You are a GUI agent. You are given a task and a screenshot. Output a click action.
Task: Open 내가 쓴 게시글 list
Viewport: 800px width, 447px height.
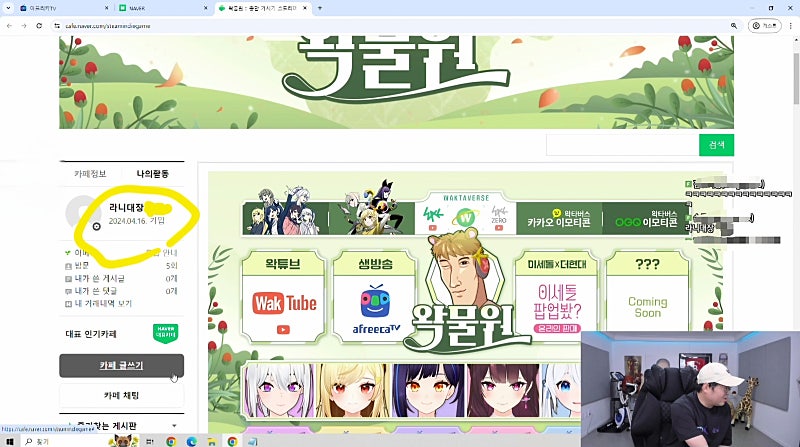click(x=121, y=278)
